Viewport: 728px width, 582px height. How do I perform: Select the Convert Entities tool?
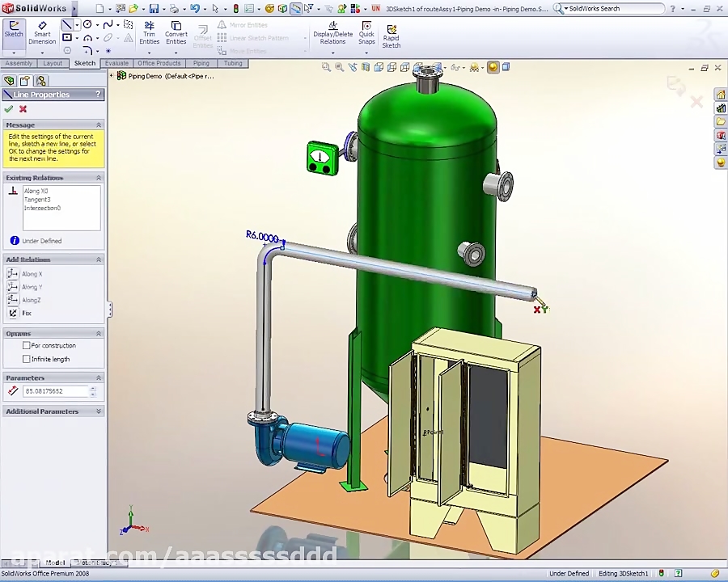point(176,32)
